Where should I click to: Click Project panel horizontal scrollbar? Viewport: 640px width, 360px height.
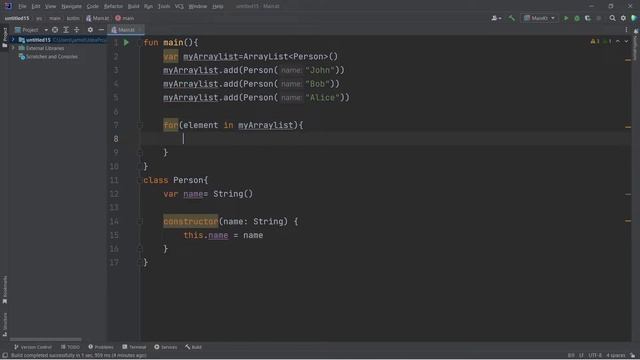(45, 339)
